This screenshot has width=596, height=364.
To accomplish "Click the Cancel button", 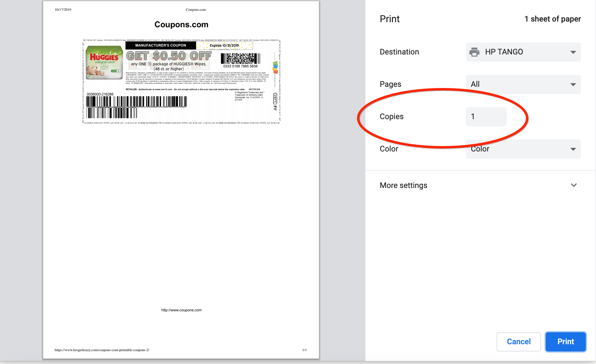I will pyautogui.click(x=518, y=342).
